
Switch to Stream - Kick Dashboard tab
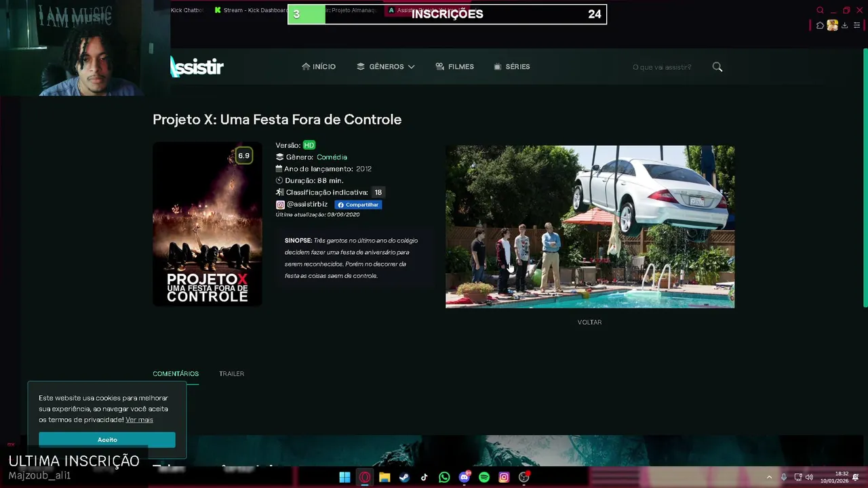(x=251, y=10)
